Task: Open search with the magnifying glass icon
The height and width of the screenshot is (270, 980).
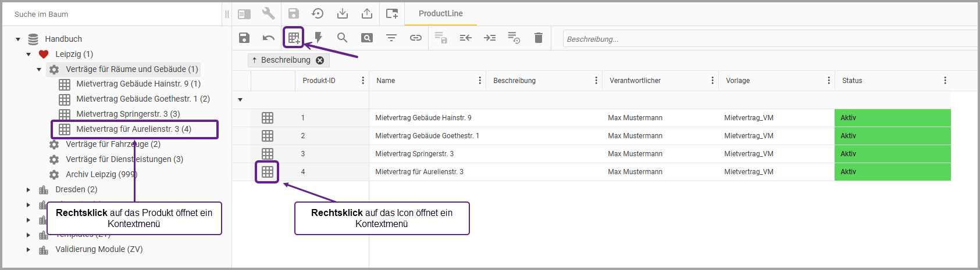Action: (x=342, y=38)
